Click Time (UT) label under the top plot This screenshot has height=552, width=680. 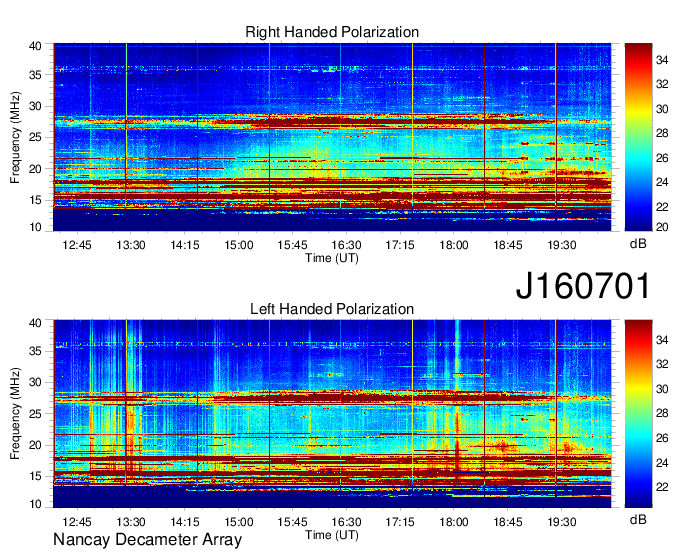(332, 258)
